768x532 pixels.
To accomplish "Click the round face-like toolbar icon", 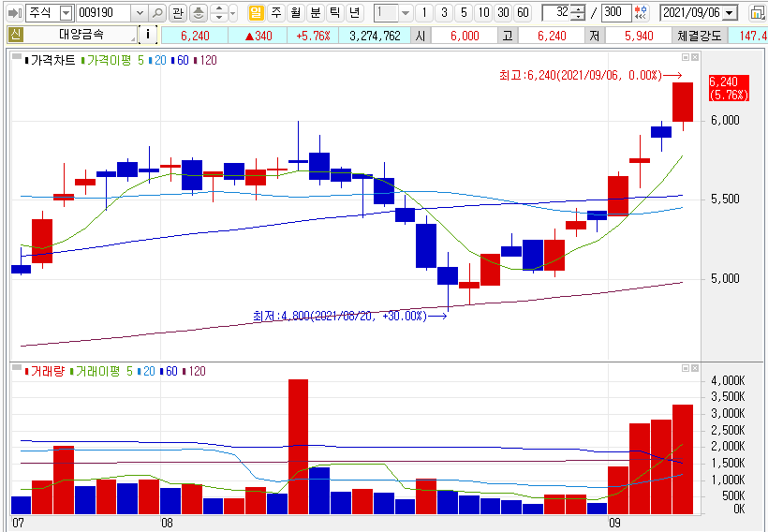I will coord(199,13).
